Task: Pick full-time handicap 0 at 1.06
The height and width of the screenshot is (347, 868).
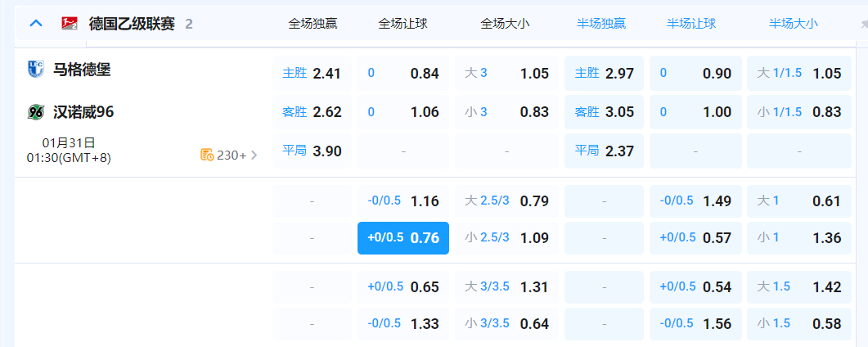Action: click(403, 112)
